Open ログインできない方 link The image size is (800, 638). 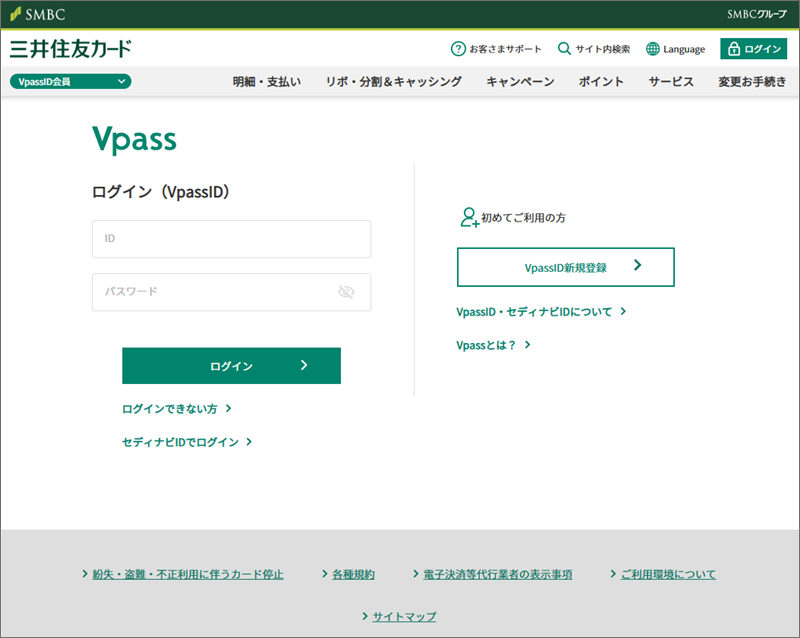coord(177,409)
